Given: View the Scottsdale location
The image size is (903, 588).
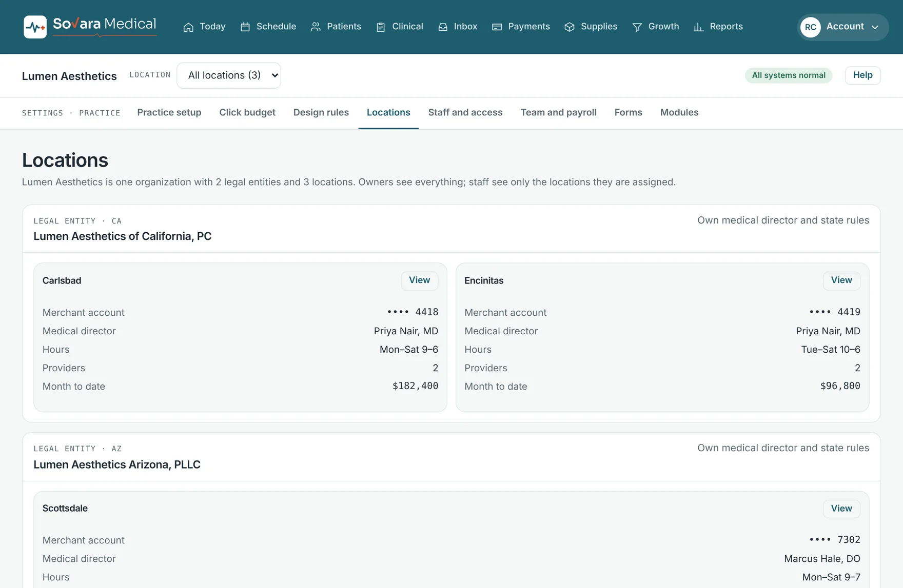Looking at the screenshot, I should (x=841, y=509).
